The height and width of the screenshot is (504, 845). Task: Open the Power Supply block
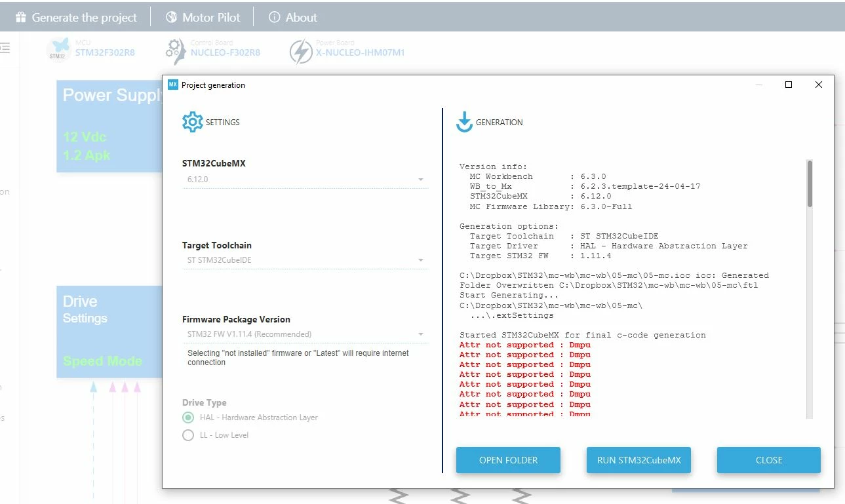(x=109, y=126)
